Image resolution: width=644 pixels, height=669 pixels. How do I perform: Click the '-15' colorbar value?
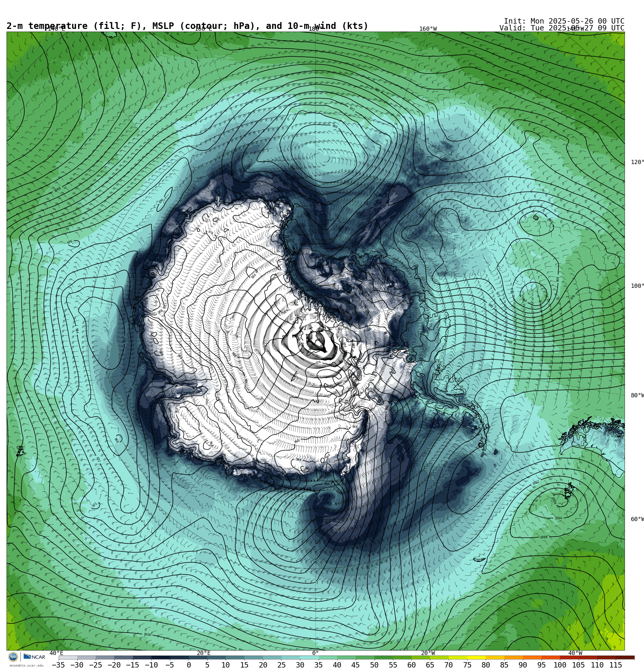(132, 665)
